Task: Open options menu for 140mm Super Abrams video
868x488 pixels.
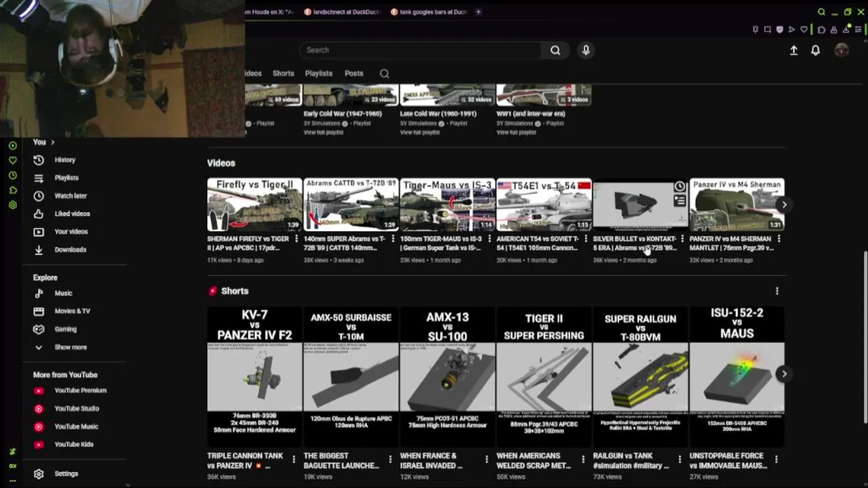Action: click(x=393, y=239)
